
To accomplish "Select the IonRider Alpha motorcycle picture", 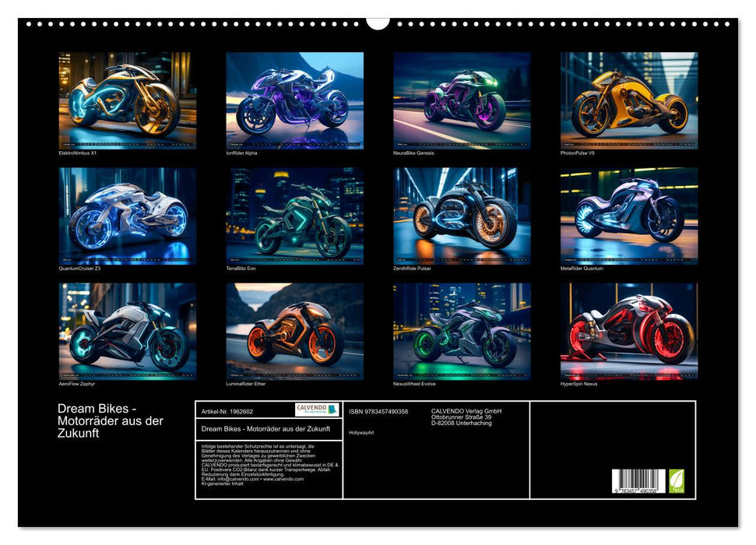I will tap(294, 100).
